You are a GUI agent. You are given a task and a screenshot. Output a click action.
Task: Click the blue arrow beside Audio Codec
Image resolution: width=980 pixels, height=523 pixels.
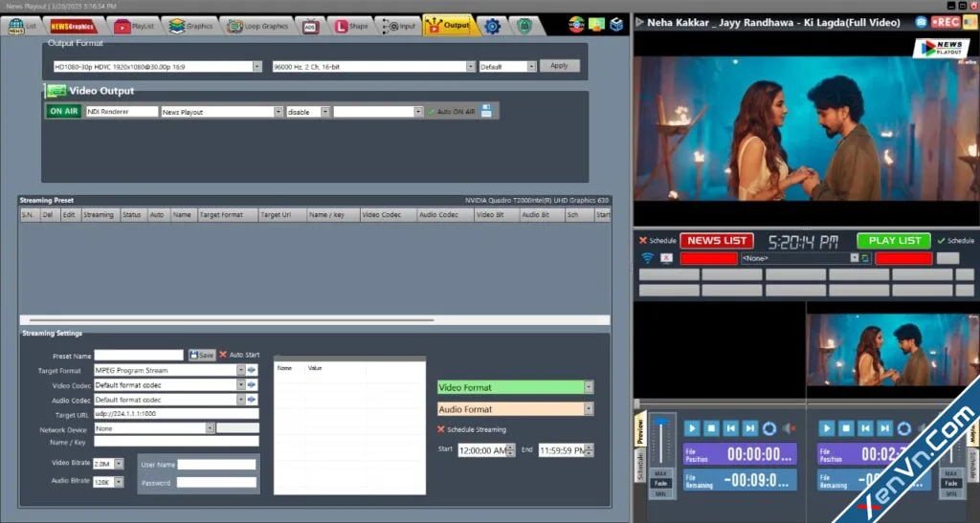click(252, 400)
